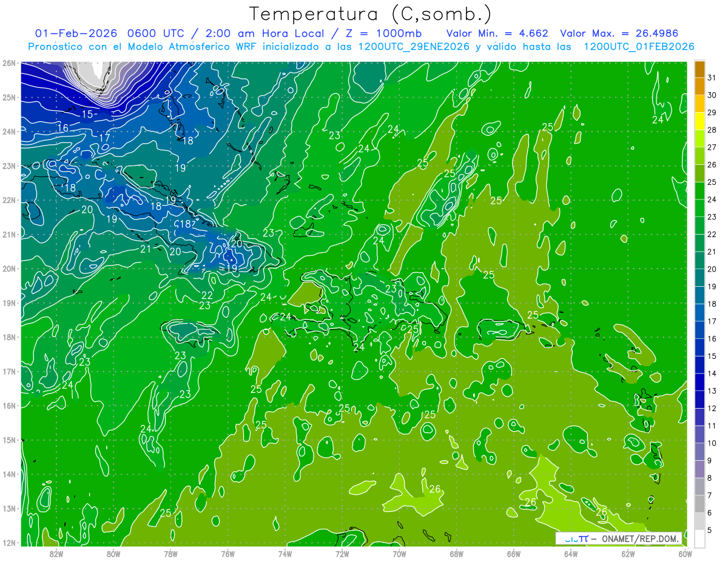This screenshot has width=728, height=562.
Task: Click the '14N' latitude axis label
Action: click(x=8, y=474)
